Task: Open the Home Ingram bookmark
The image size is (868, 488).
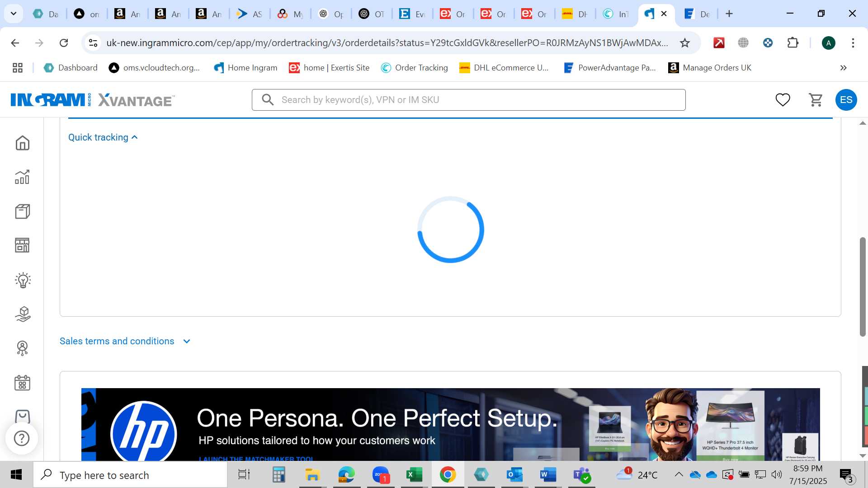Action: pos(245,68)
